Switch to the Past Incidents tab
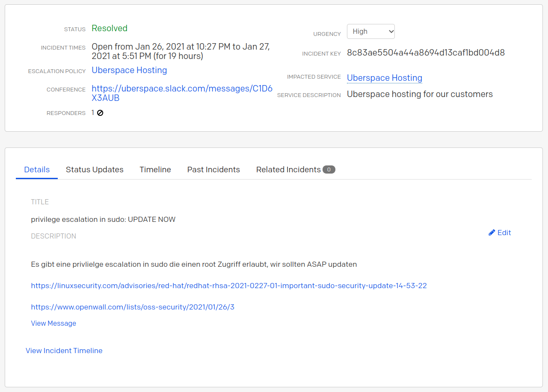The height and width of the screenshot is (392, 548). coord(213,170)
